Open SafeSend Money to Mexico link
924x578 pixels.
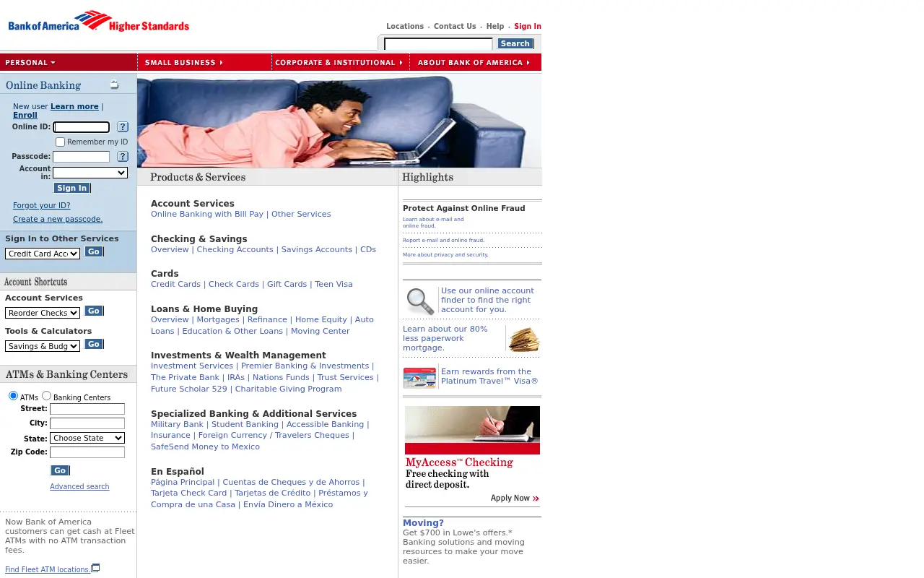pos(205,447)
